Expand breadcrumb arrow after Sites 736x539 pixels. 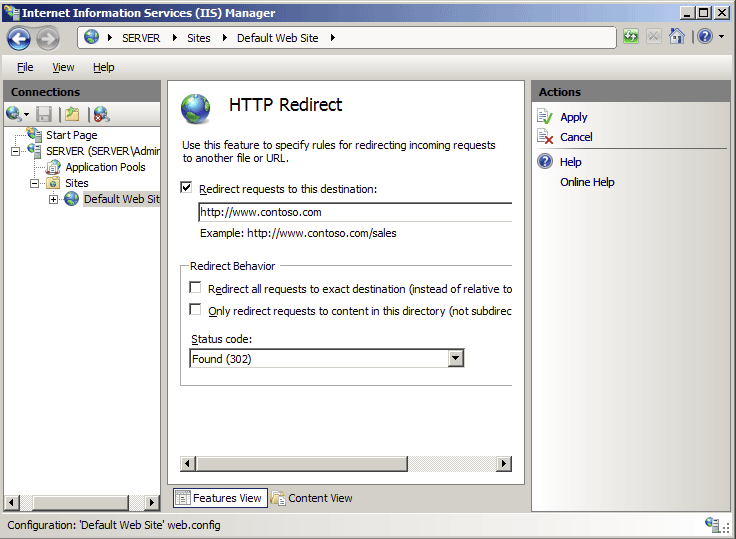224,38
